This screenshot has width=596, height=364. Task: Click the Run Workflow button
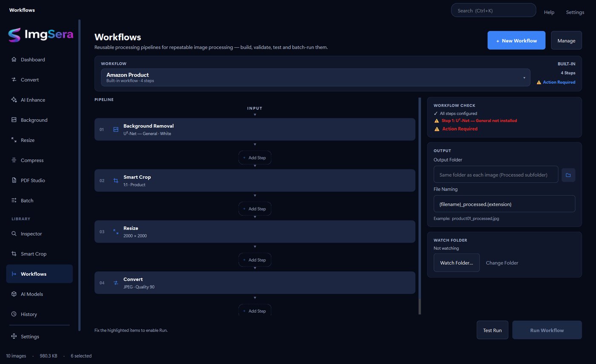tap(547, 330)
